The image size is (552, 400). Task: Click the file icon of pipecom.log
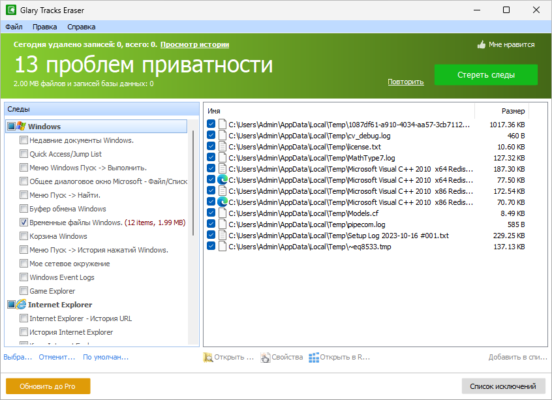pyautogui.click(x=222, y=224)
